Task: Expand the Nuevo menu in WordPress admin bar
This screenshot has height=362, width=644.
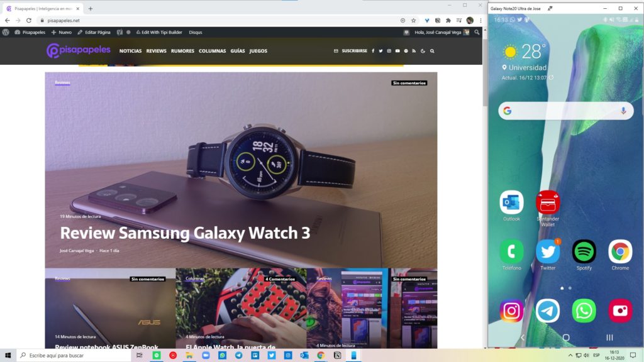Action: (x=62, y=32)
